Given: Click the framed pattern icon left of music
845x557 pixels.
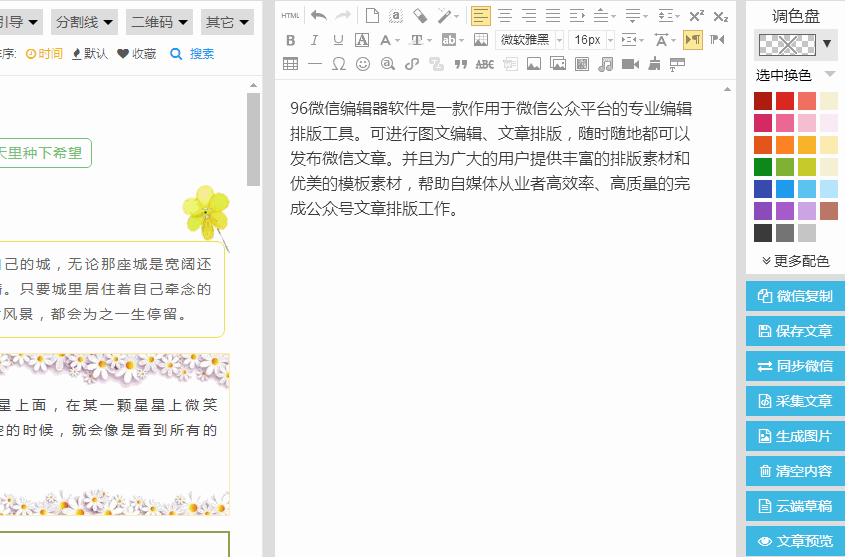Looking at the screenshot, I should [x=581, y=64].
